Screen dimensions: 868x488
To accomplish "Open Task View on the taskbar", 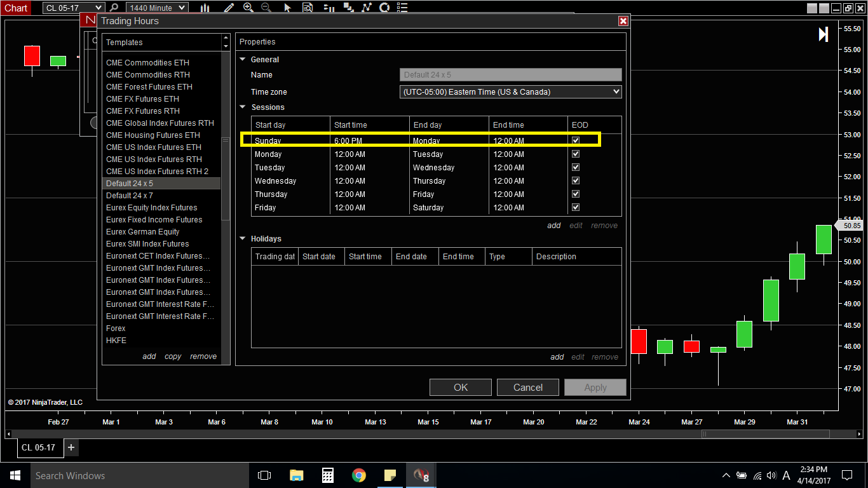I will click(x=264, y=475).
